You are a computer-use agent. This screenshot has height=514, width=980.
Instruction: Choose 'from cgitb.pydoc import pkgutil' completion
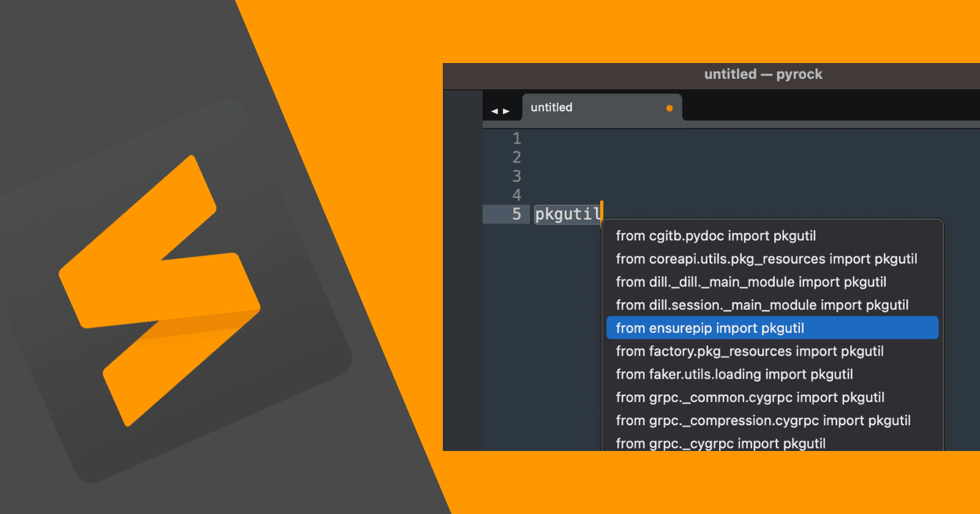pyautogui.click(x=715, y=236)
